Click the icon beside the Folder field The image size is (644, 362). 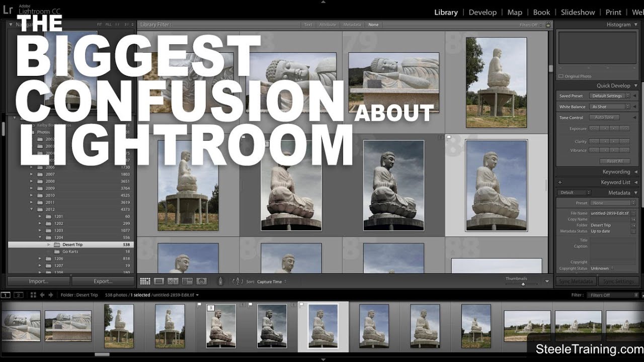tap(633, 225)
